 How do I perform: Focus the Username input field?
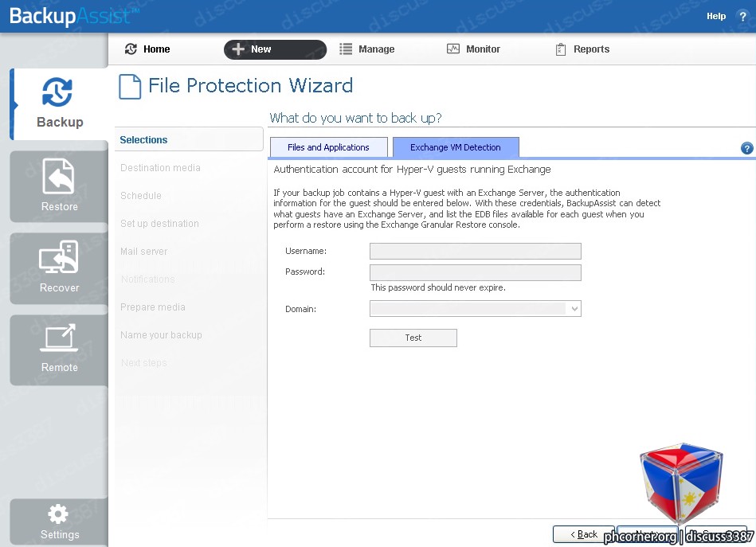[476, 251]
